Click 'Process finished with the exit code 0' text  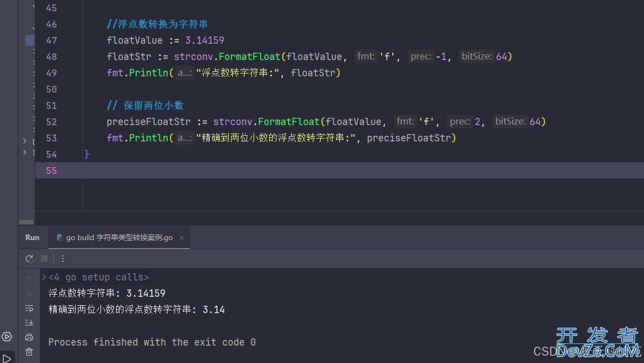(152, 342)
